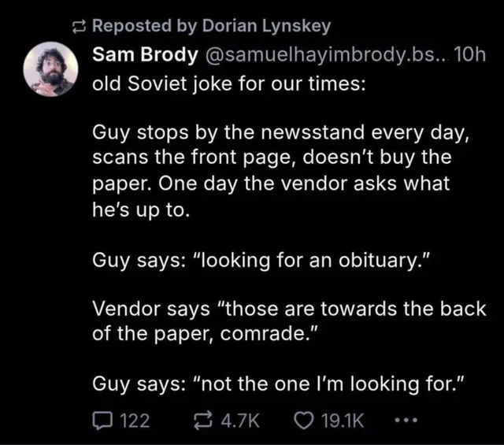Image resolution: width=504 pixels, height=445 pixels.
Task: Visit Dorian Lynskey's profile from the repost line
Action: point(267,25)
